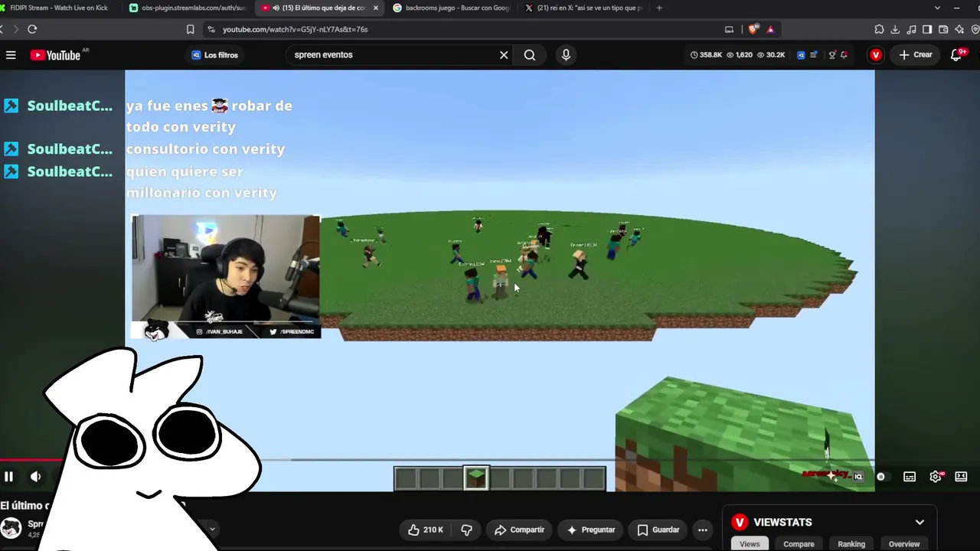Open the Leo AI sparkle icon
This screenshot has height=551, width=980.
(x=959, y=29)
